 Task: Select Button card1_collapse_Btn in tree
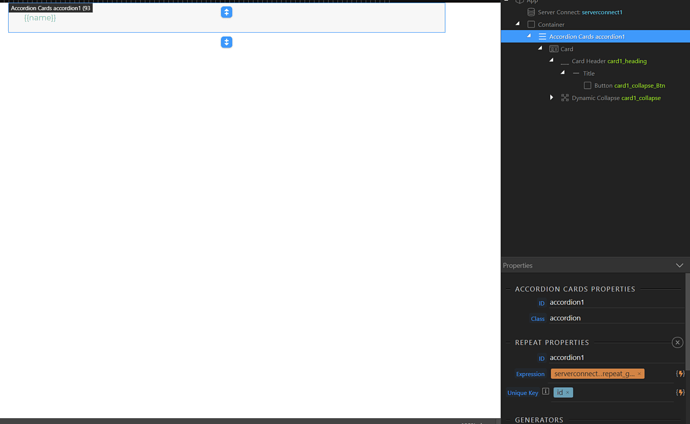click(628, 86)
